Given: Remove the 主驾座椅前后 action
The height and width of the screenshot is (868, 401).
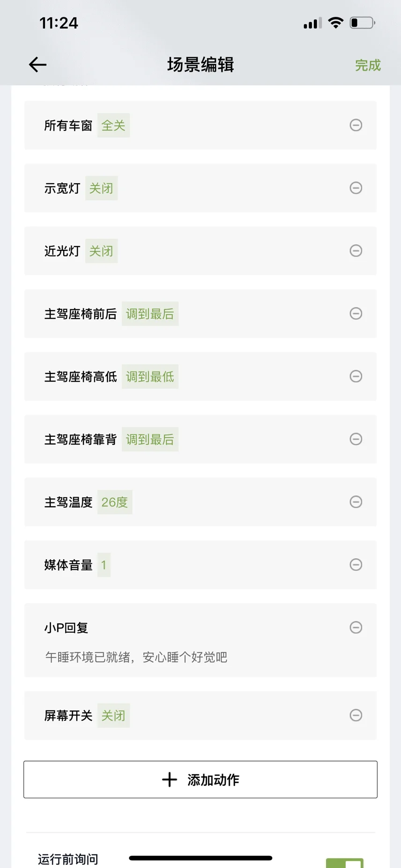Looking at the screenshot, I should coord(356,314).
